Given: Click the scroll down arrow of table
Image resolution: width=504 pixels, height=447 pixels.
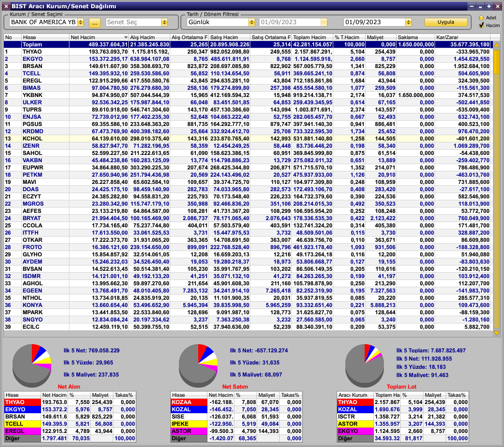Looking at the screenshot, I should click(497, 333).
